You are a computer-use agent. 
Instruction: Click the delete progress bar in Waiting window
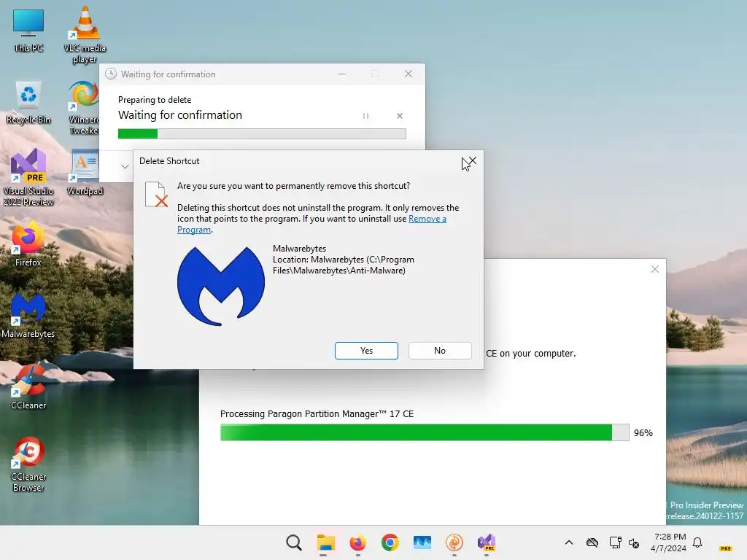[262, 134]
